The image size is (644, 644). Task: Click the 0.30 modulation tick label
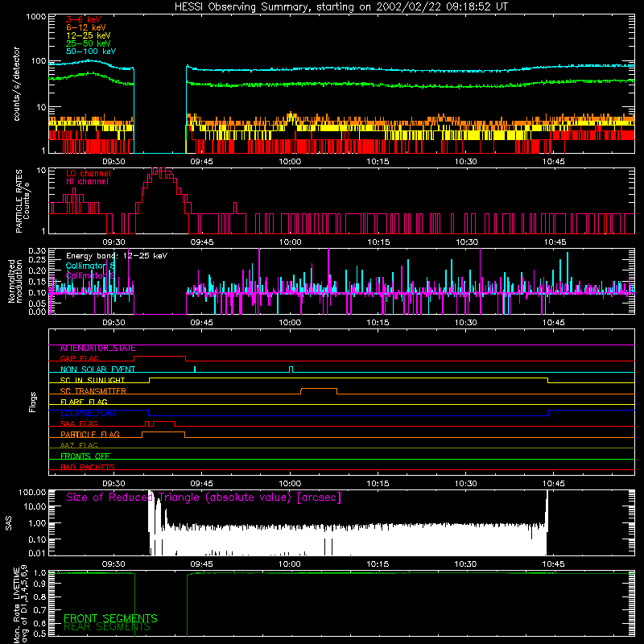point(37,250)
